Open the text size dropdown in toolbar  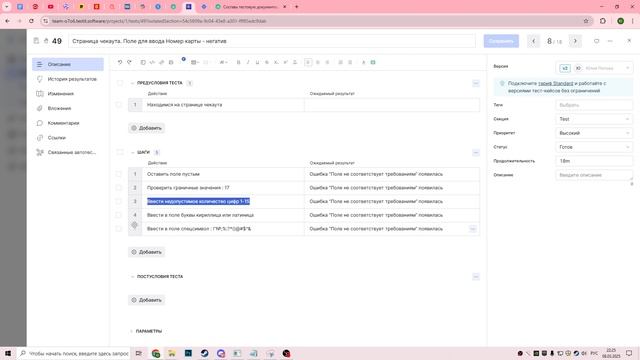click(x=223, y=62)
